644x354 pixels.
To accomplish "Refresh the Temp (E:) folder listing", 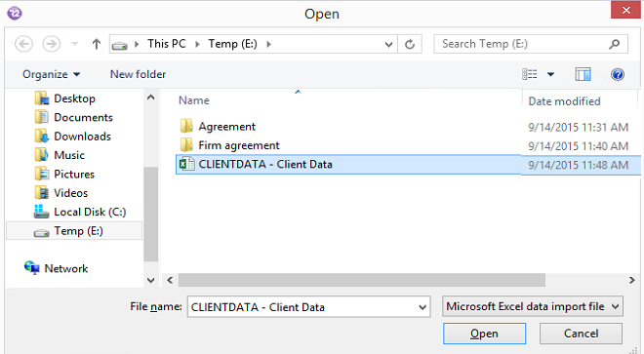I will (410, 44).
